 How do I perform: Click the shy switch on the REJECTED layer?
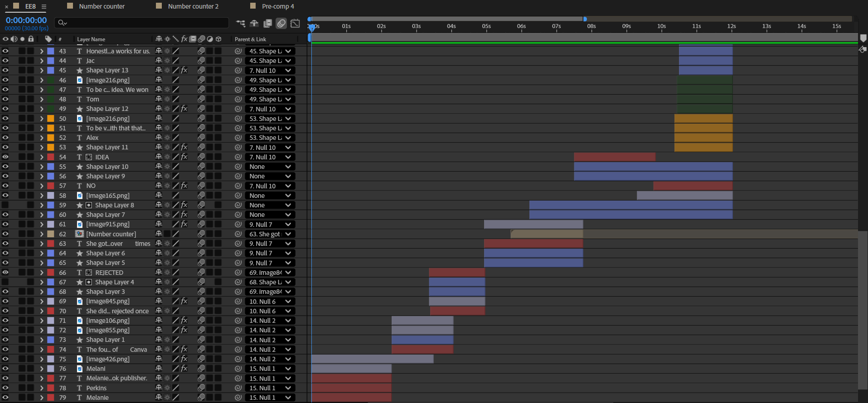[159, 273]
